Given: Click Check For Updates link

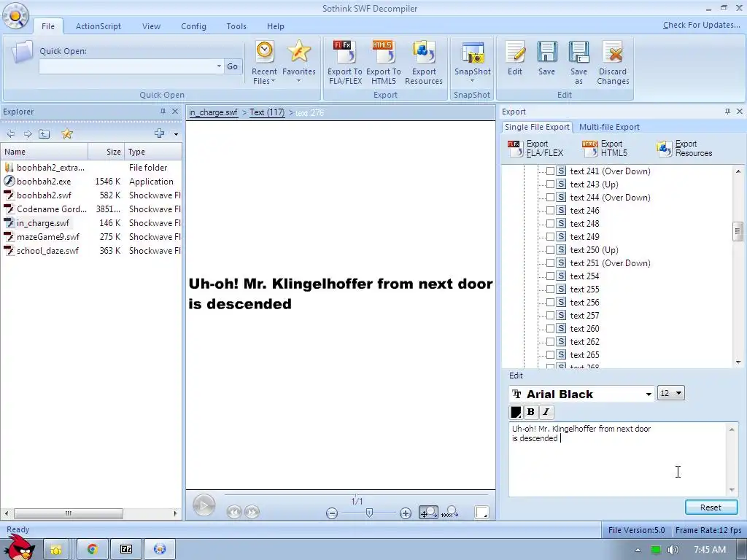Looking at the screenshot, I should [701, 25].
